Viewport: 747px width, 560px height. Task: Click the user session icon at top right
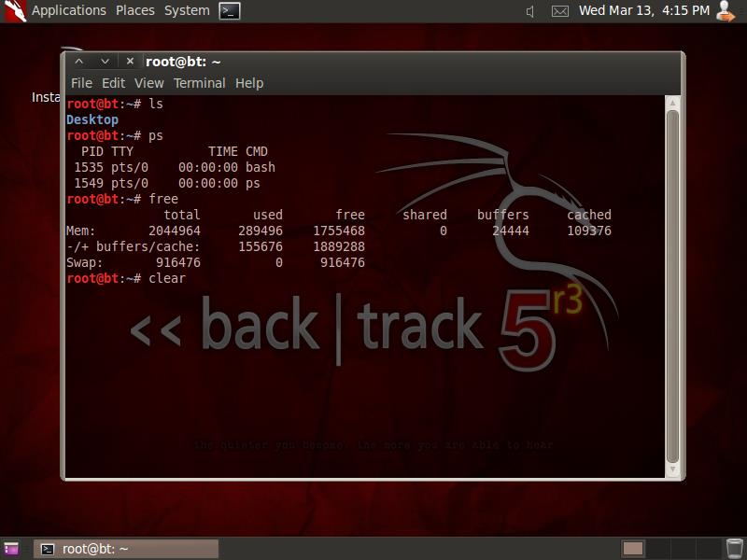(726, 11)
